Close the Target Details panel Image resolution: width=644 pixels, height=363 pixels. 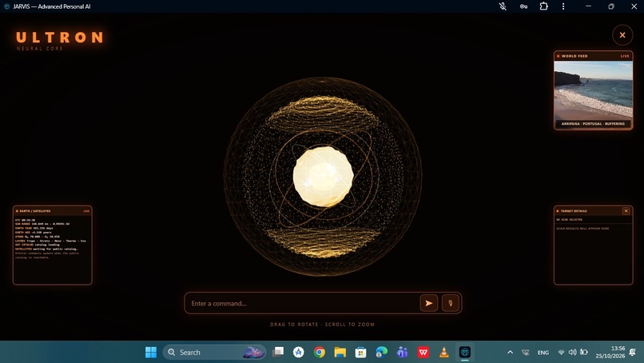click(626, 211)
